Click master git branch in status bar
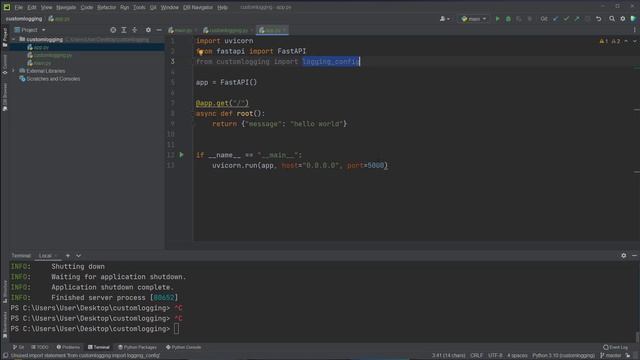Screen dimensions: 640x360 tap(610, 356)
